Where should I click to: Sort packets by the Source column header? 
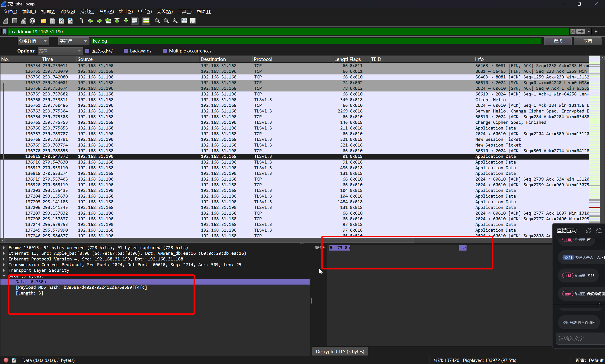[x=138, y=59]
